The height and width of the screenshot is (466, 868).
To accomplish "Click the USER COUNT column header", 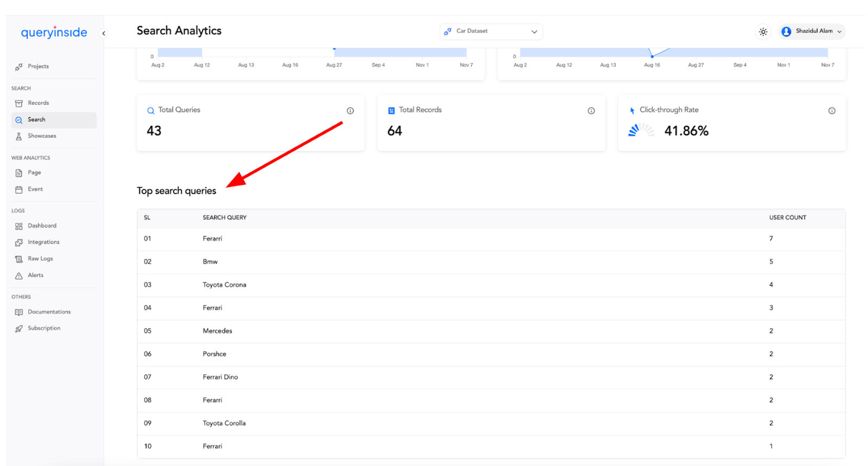I will pos(788,218).
